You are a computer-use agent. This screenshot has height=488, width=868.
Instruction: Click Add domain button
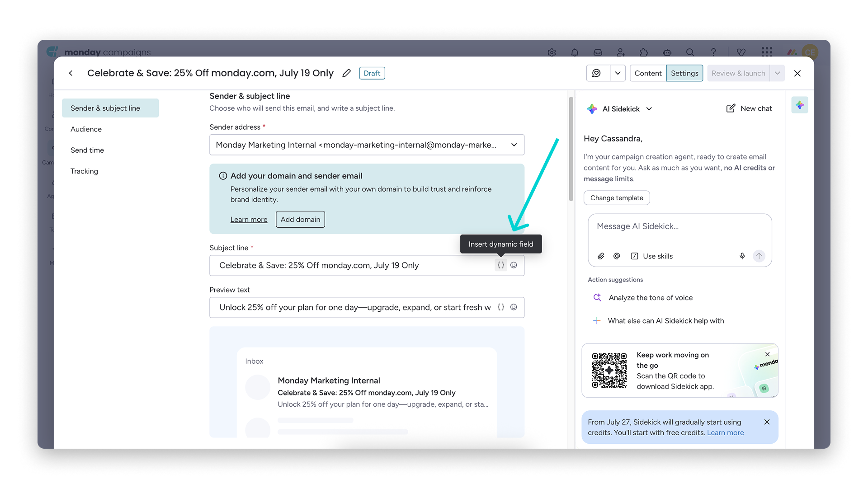(300, 220)
